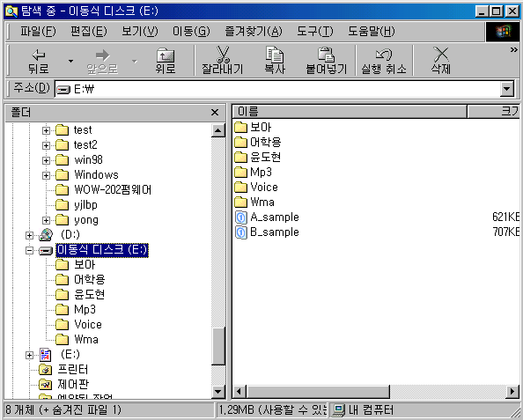Open the 즐겨찾기(A) menu

pyautogui.click(x=254, y=32)
